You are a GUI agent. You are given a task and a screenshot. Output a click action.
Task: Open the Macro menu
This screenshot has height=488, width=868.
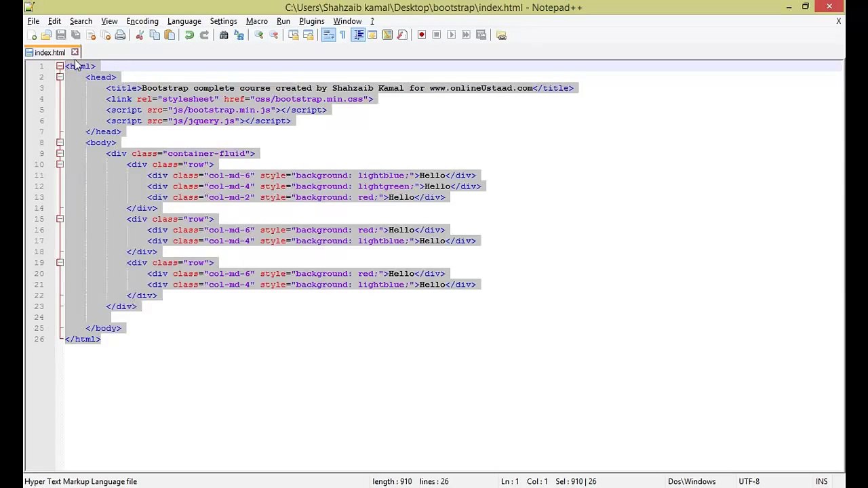coord(257,21)
